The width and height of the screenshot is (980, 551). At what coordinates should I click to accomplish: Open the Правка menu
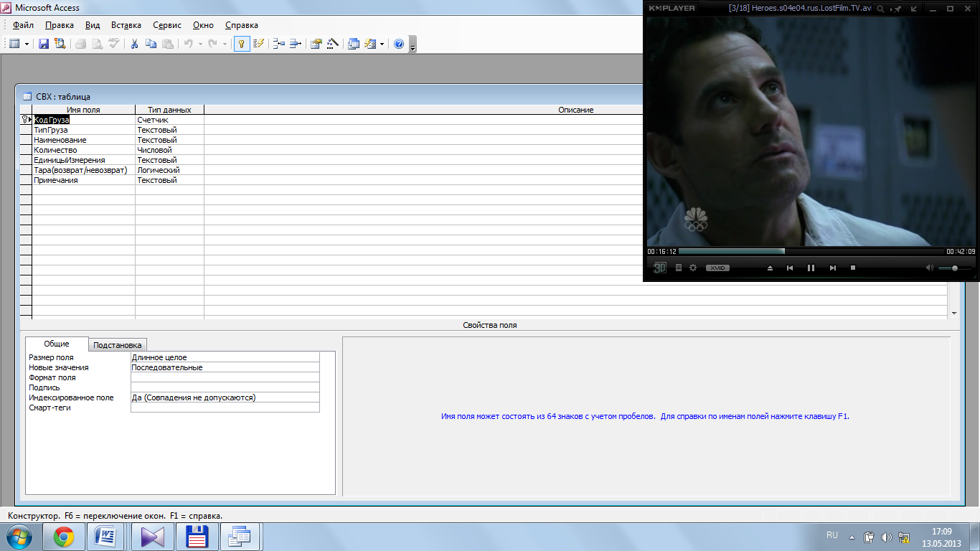click(x=60, y=25)
